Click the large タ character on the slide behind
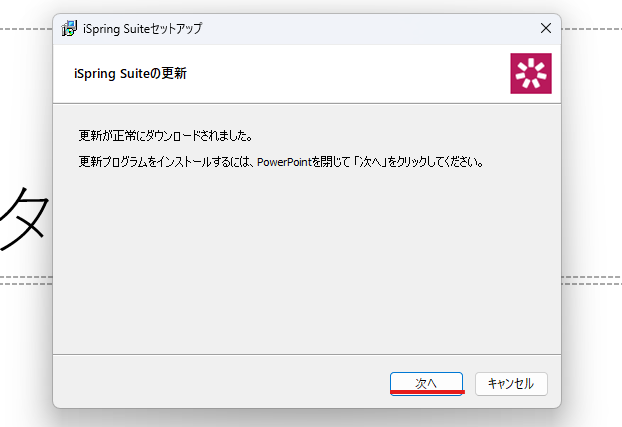 (25, 218)
